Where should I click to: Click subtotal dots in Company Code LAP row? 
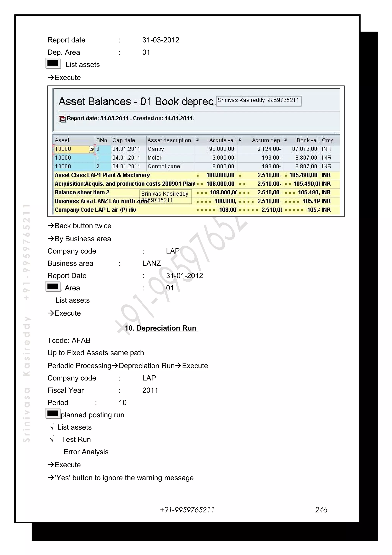coord(206,210)
